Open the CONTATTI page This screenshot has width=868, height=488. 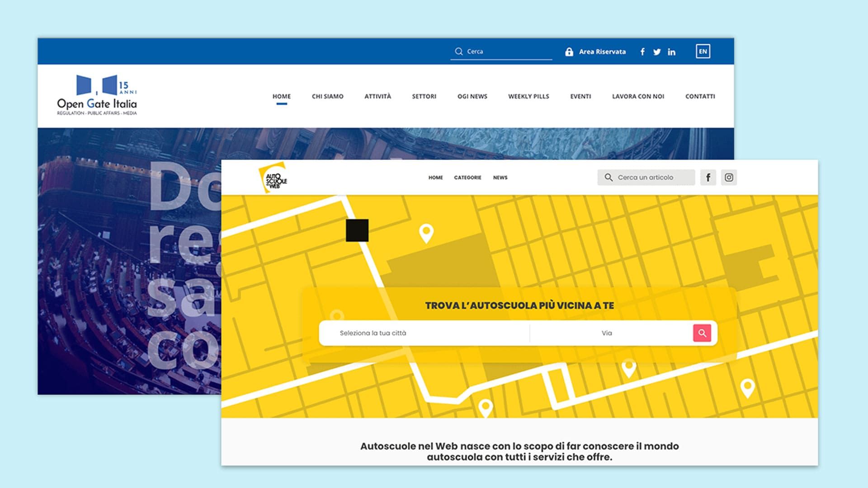(x=700, y=96)
